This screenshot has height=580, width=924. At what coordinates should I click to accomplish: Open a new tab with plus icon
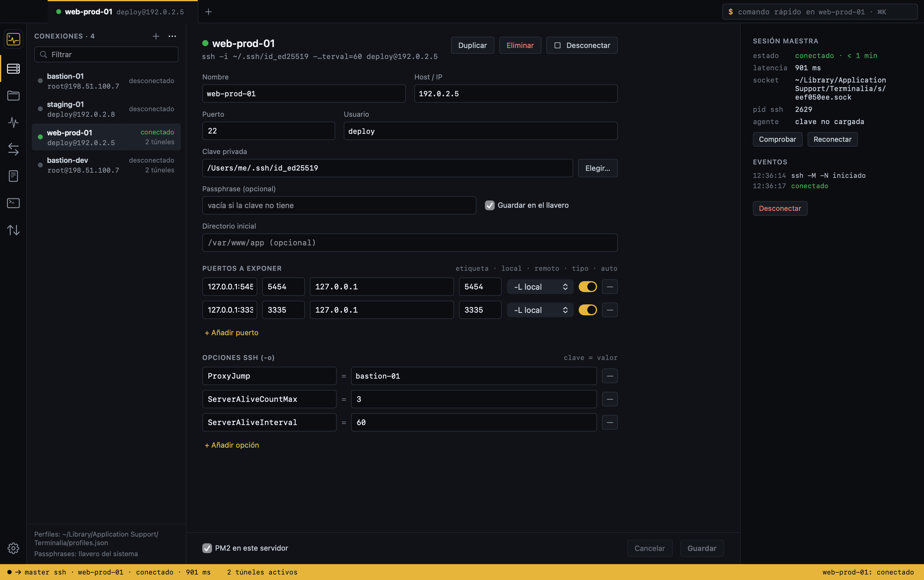pyautogui.click(x=208, y=12)
